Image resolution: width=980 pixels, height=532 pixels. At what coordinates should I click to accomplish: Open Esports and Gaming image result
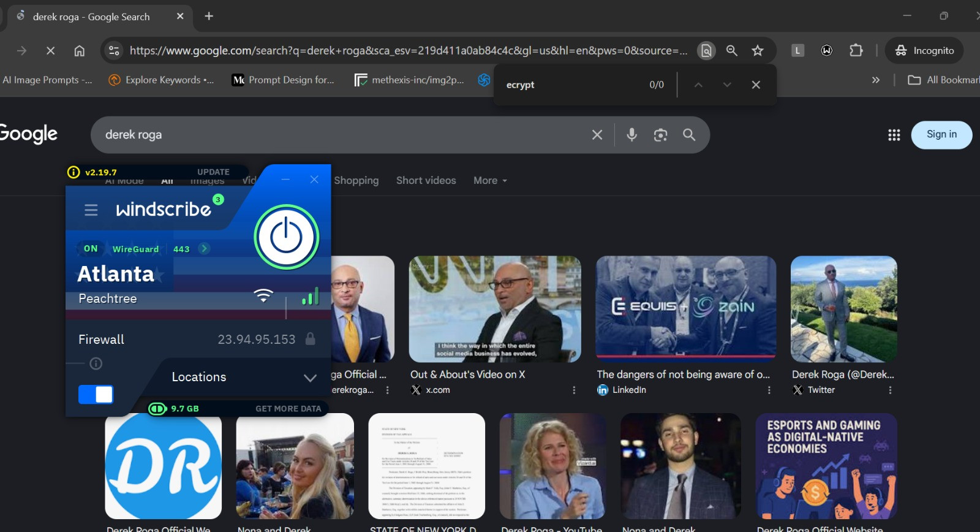click(827, 466)
